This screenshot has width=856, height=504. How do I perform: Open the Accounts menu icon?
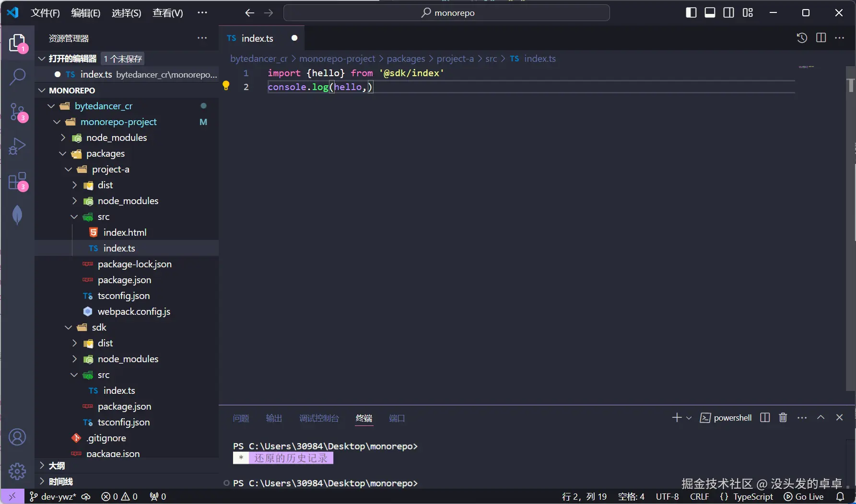click(17, 437)
